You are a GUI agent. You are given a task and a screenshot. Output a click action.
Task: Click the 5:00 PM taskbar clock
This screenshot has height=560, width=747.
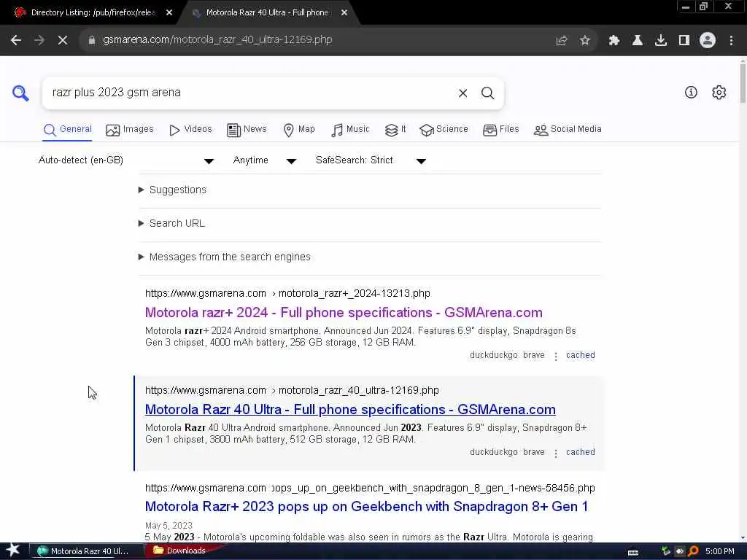[720, 551]
